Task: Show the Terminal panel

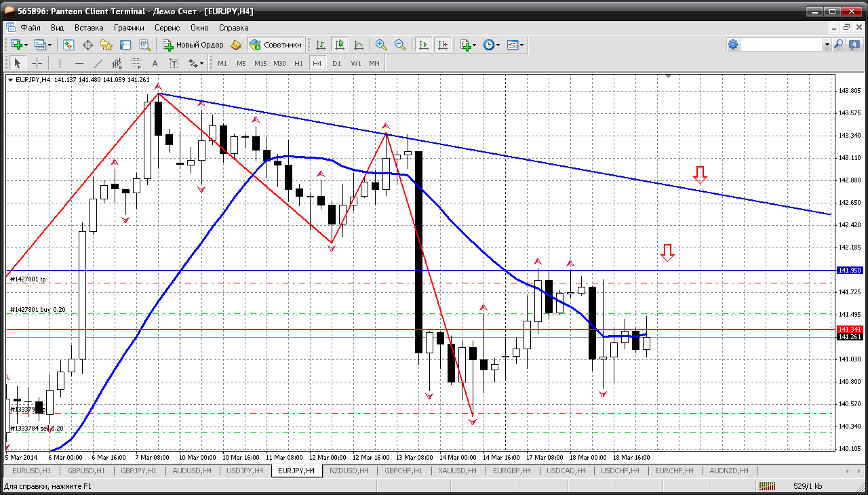Action: click(125, 45)
